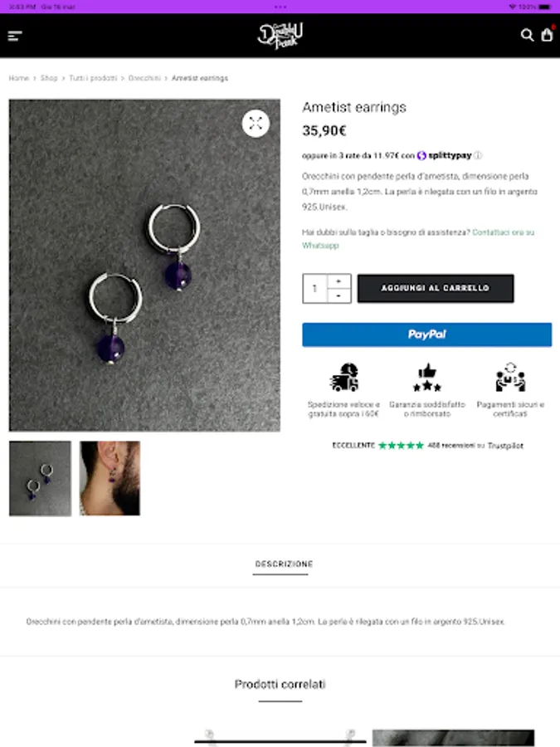Open the hamburger menu icon
The height and width of the screenshot is (747, 560).
coord(15,36)
